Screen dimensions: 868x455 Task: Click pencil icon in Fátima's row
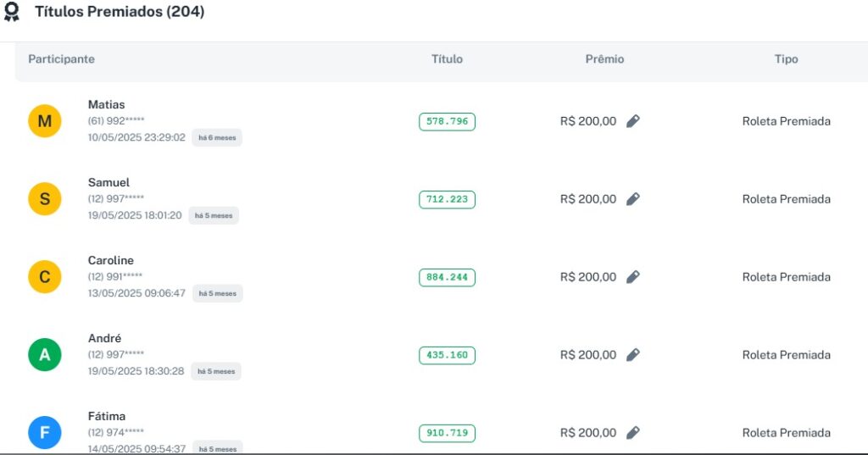[x=633, y=433]
